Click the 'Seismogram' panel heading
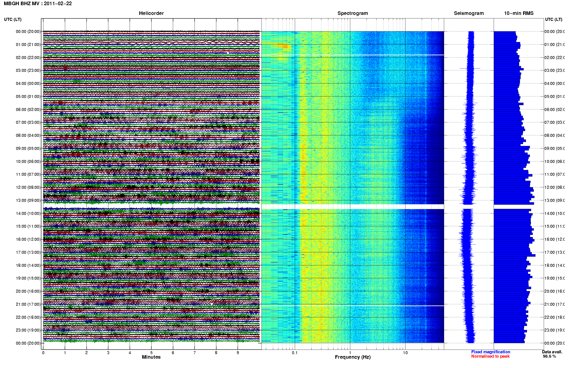 tap(469, 13)
